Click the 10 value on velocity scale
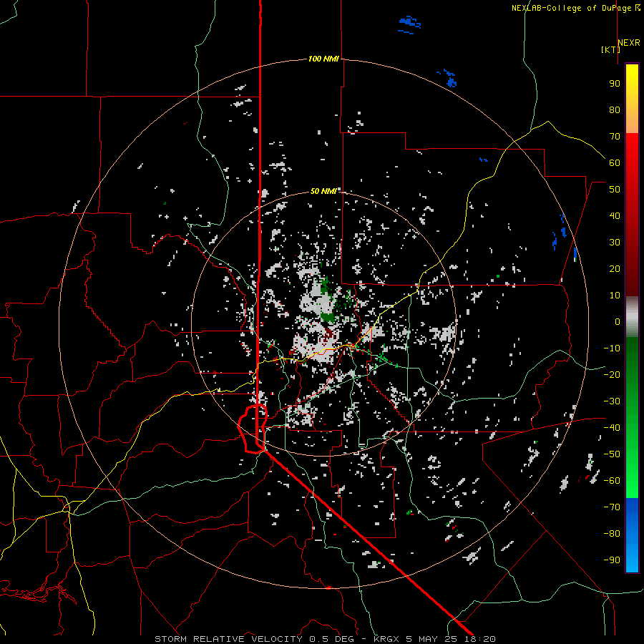Image resolution: width=644 pixels, height=644 pixels. [x=615, y=296]
